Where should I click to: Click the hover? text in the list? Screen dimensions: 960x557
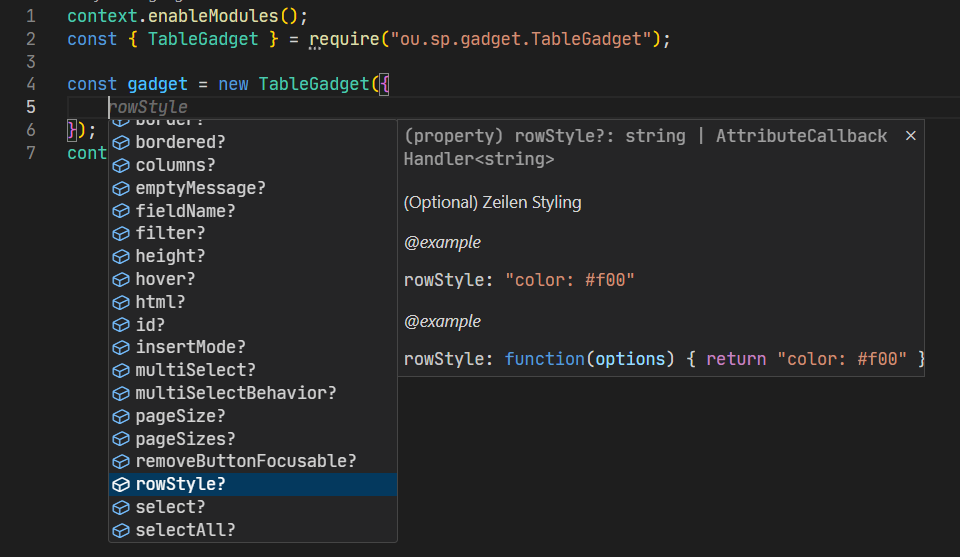(165, 279)
